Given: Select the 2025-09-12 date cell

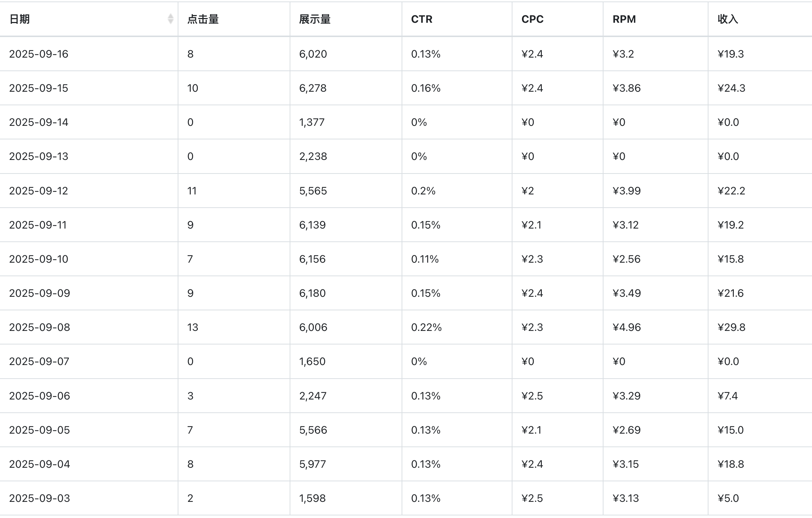Looking at the screenshot, I should 39,191.
